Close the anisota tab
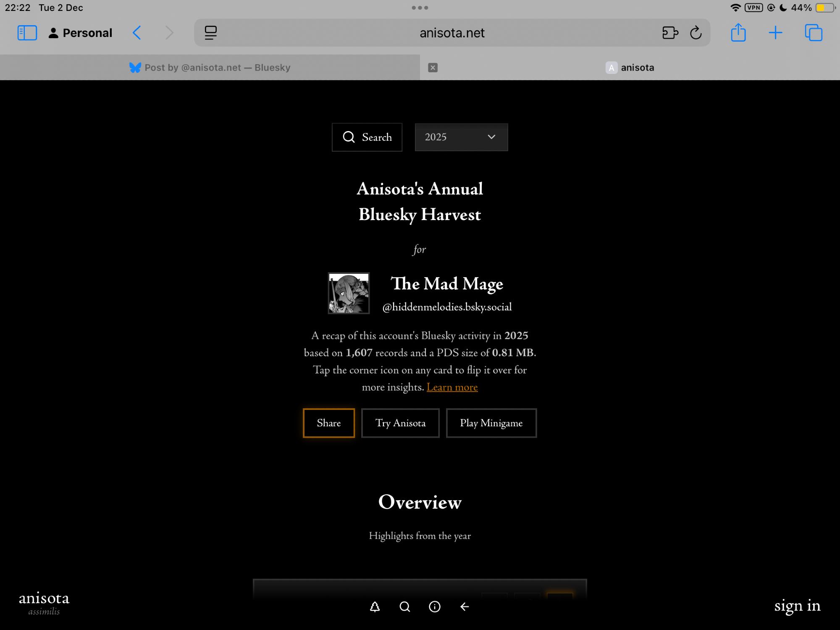This screenshot has width=840, height=630. click(x=433, y=68)
